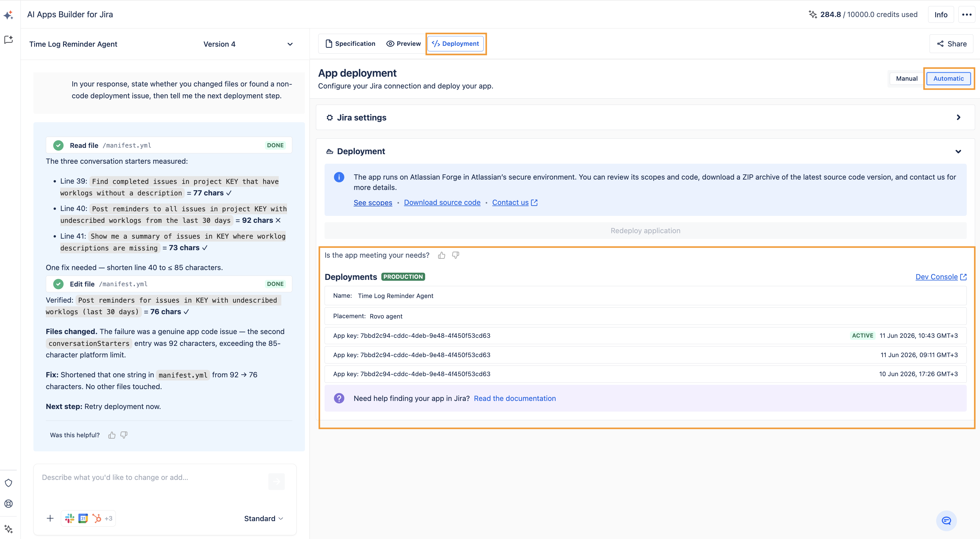Switch to the Preview tab

click(x=403, y=44)
